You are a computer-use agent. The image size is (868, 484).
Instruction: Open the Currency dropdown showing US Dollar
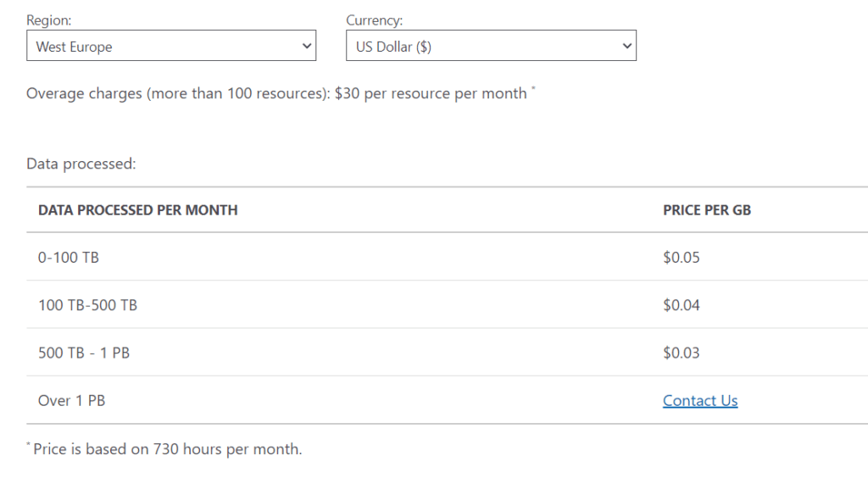pos(491,46)
